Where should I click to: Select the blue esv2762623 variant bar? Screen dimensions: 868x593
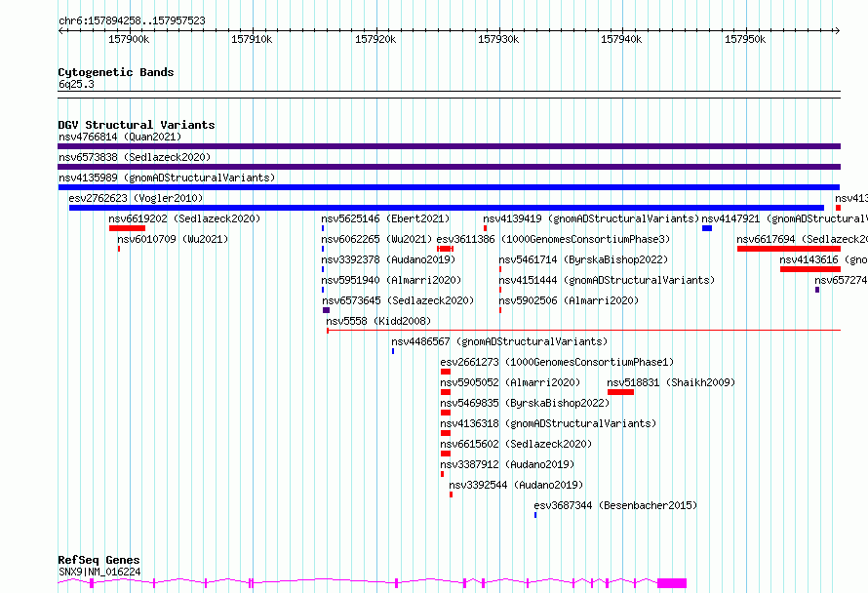(447, 208)
